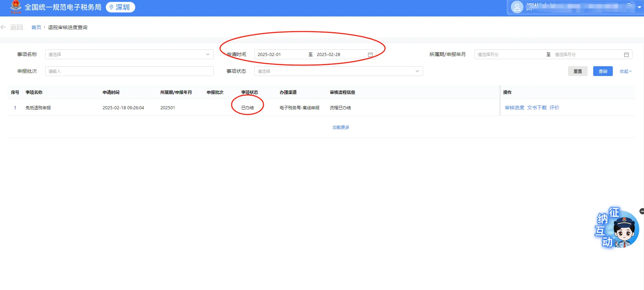Click the 申请时间 end date 2025-02-28
644x290 pixels.
pyautogui.click(x=328, y=55)
